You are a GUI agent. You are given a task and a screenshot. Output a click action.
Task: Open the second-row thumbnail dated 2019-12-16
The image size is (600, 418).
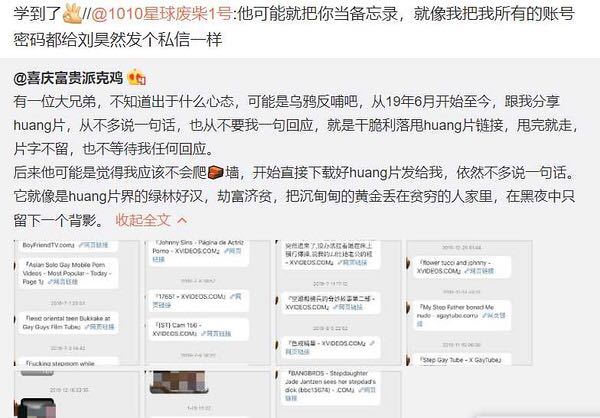(77, 394)
